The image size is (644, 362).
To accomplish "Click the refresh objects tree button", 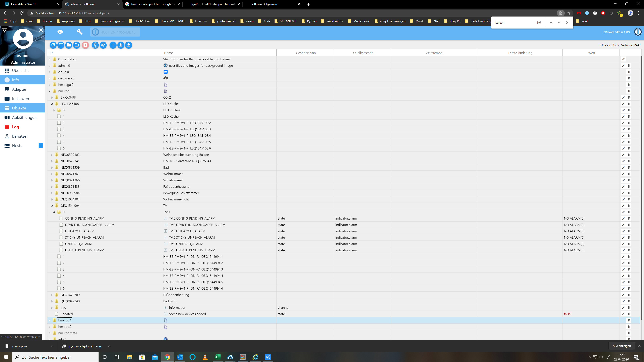I will click(x=53, y=45).
